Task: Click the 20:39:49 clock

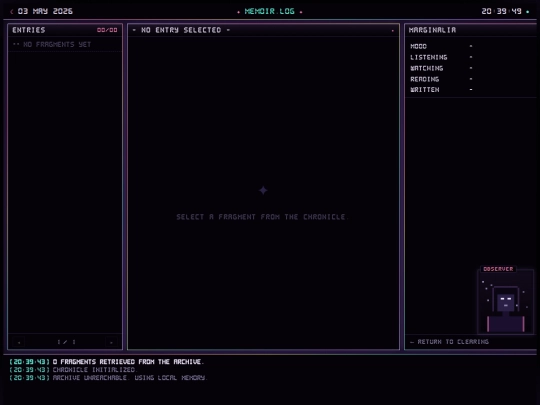Action: [x=501, y=11]
